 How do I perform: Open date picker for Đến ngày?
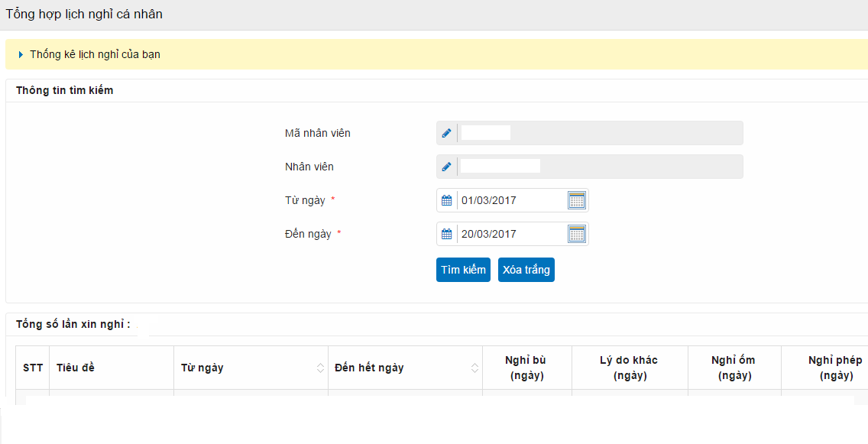click(x=577, y=234)
